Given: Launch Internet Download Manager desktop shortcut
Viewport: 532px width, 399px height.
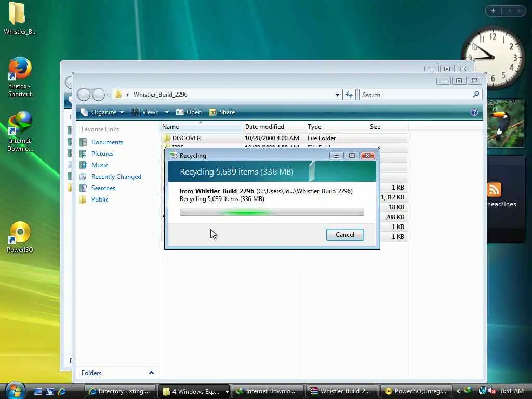Looking at the screenshot, I should (20, 131).
